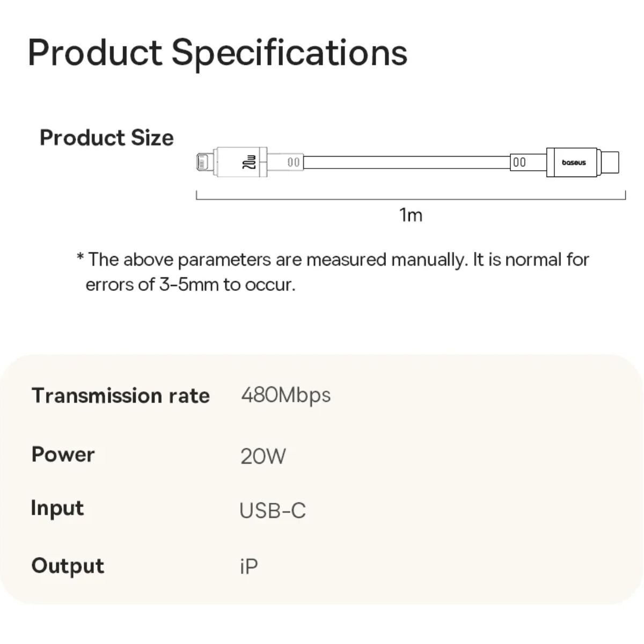Click the Output specification label

[x=68, y=566]
